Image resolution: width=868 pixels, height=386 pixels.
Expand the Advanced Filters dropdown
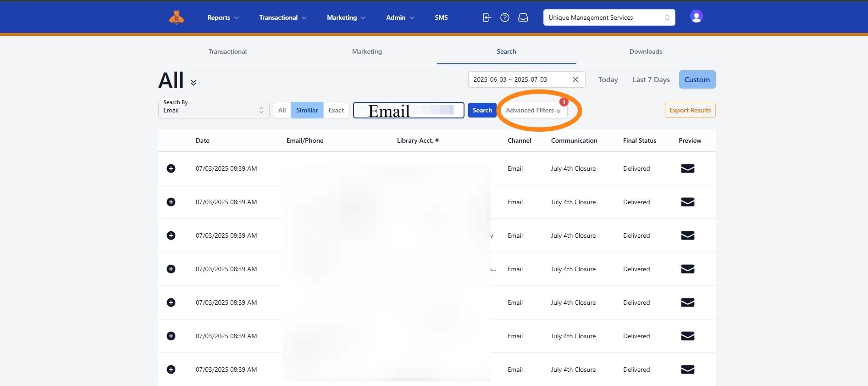(533, 110)
